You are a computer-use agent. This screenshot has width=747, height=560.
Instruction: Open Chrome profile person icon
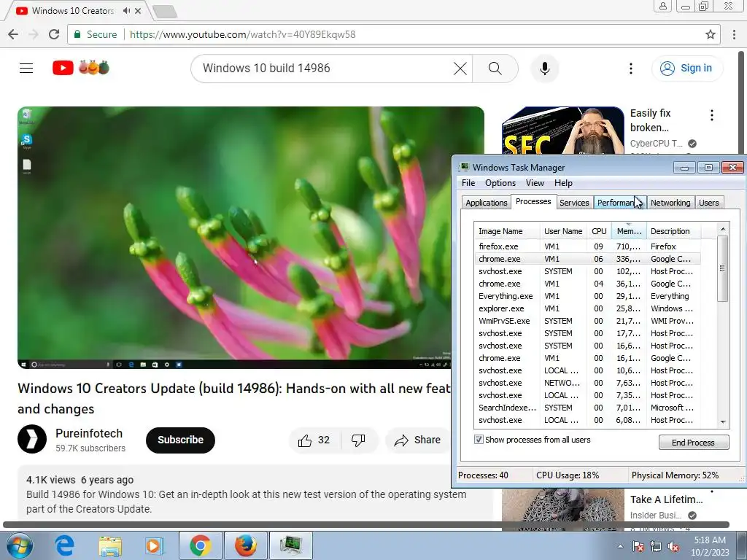pos(662,6)
